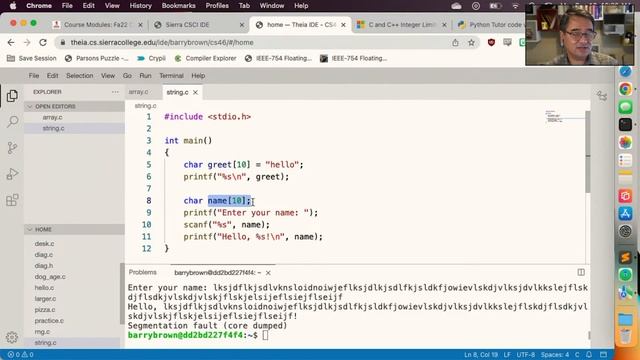Close the terminal tab in bottom panel

tap(268, 273)
